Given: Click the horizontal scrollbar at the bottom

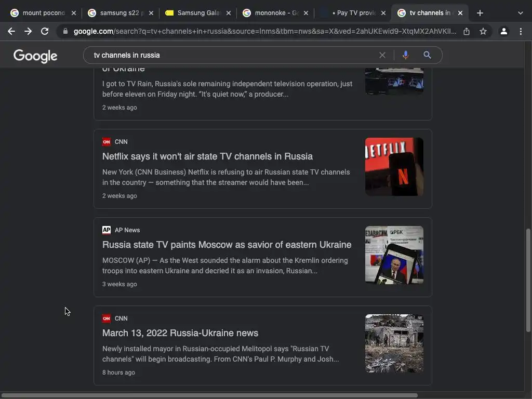Looking at the screenshot, I should coord(209,395).
